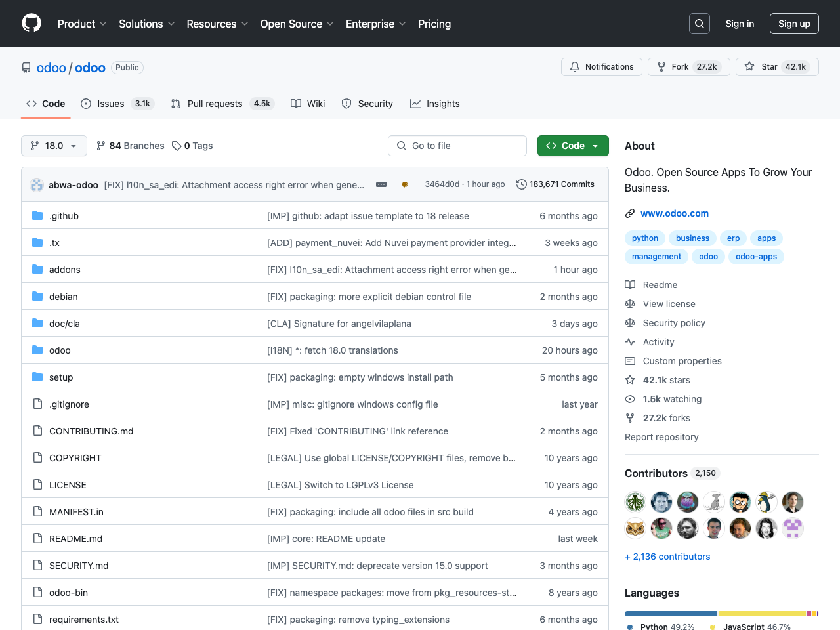Click the fork icon beside 27.2k forks
840x630 pixels.
click(x=630, y=418)
